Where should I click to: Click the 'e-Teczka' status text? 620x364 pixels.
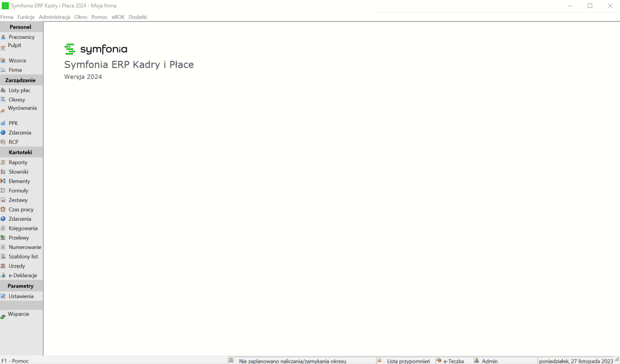454,361
